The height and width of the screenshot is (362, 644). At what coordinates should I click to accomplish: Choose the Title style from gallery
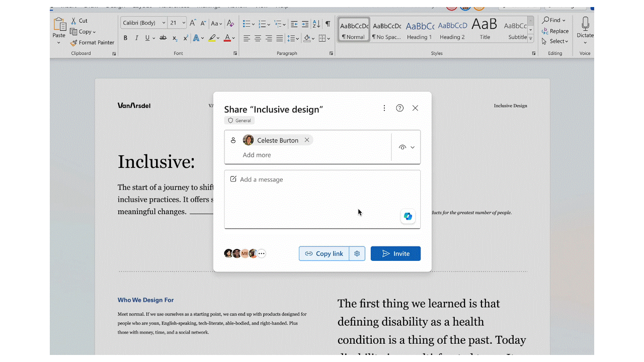[x=485, y=30]
